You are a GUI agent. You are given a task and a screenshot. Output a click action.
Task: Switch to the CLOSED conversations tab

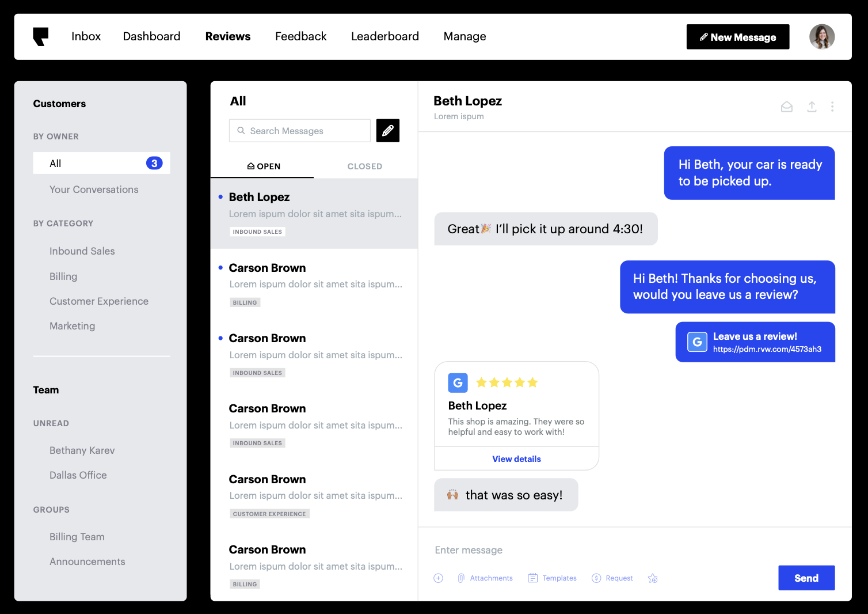coord(364,166)
